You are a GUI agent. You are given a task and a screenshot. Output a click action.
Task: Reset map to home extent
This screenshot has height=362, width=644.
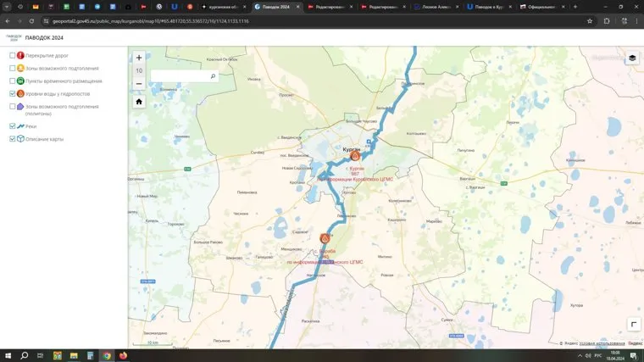point(139,102)
